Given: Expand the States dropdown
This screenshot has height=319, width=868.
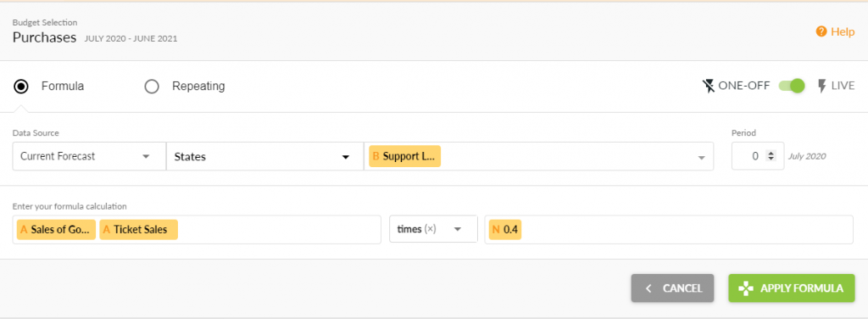Looking at the screenshot, I should point(264,156).
